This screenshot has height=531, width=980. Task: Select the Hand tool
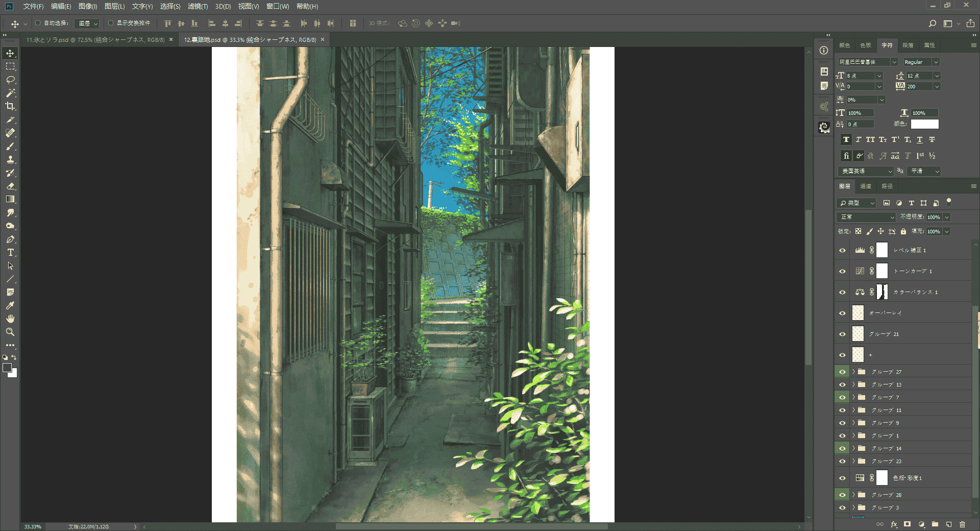coord(10,319)
